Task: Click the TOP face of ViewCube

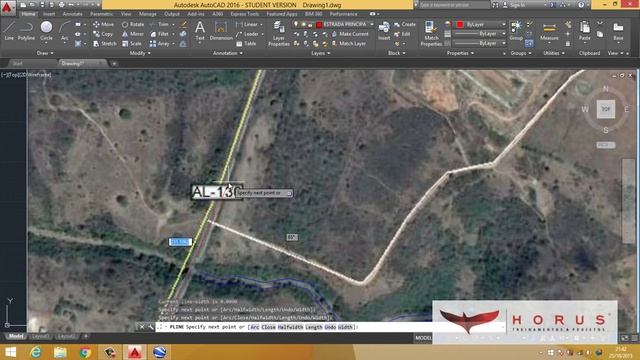Action: click(x=606, y=109)
